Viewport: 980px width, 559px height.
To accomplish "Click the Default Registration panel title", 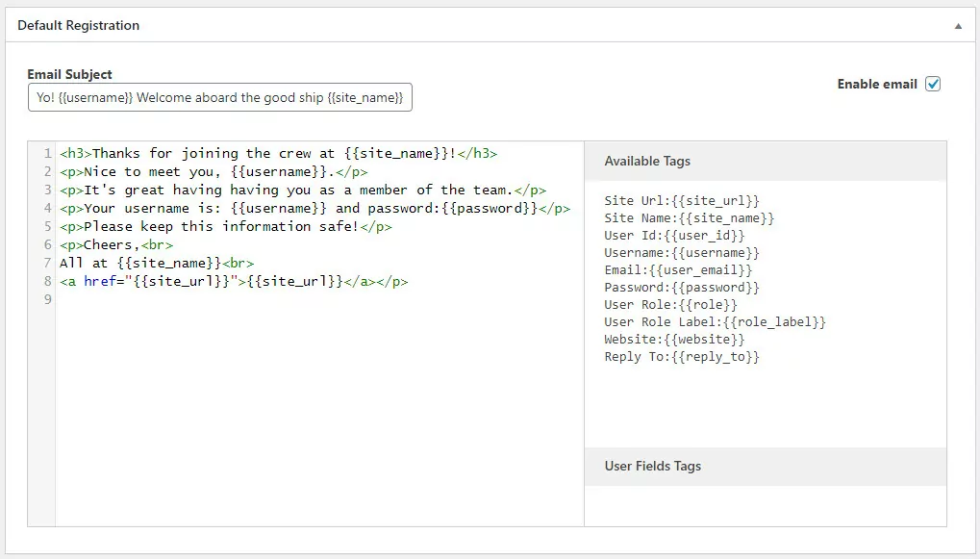I will coord(78,26).
